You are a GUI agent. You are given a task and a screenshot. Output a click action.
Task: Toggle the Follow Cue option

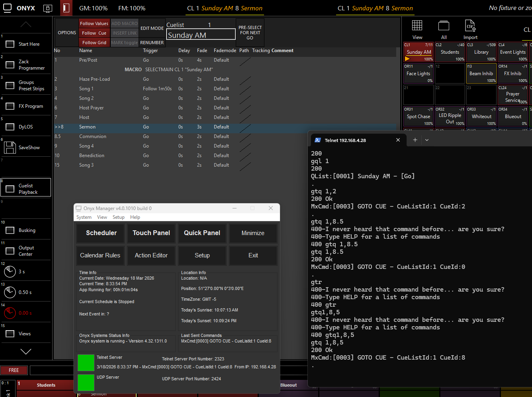94,33
